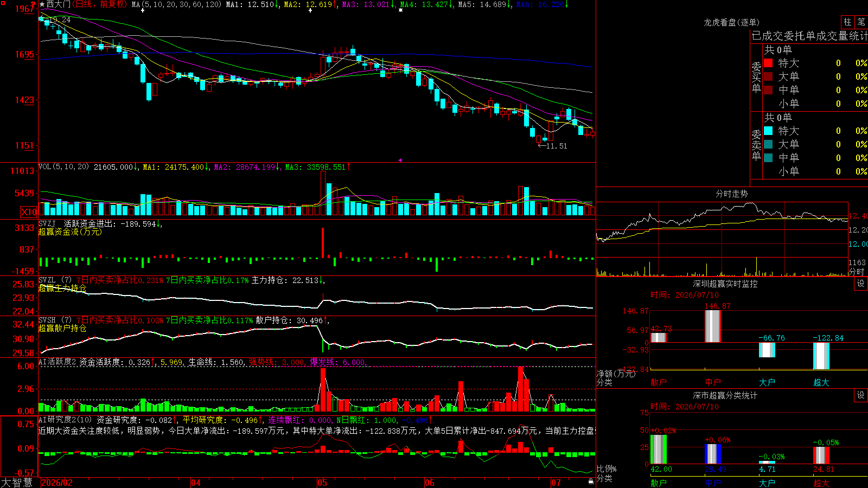Click the 04 month marker on the time axis
Screen dimensions: 868x488
pos(196,483)
